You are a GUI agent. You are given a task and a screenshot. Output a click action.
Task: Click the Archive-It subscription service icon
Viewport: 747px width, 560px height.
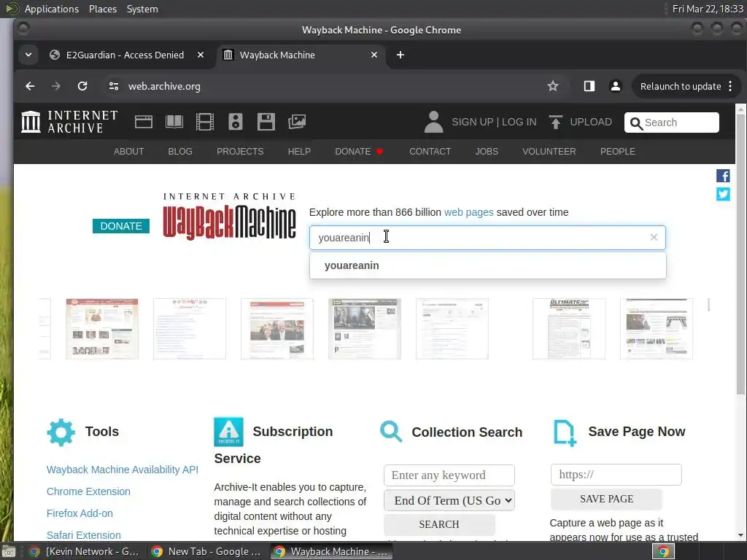228,432
